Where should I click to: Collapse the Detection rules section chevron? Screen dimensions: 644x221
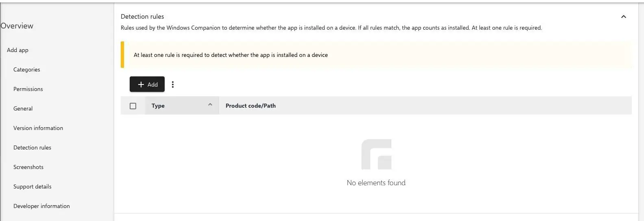point(623,17)
